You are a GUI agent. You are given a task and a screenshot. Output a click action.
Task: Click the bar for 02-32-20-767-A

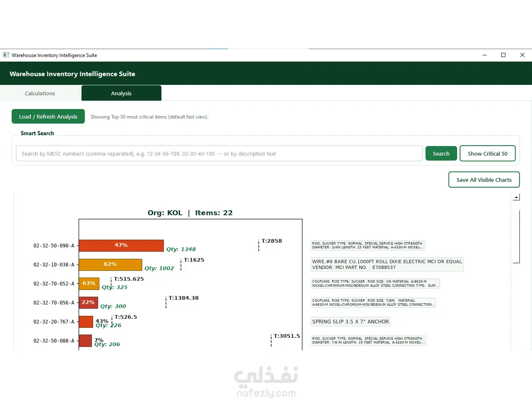(86, 322)
